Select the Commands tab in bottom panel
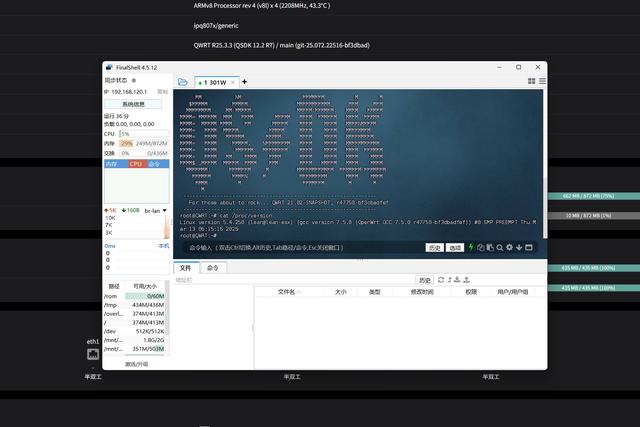This screenshot has height=427, width=640. pos(213,268)
